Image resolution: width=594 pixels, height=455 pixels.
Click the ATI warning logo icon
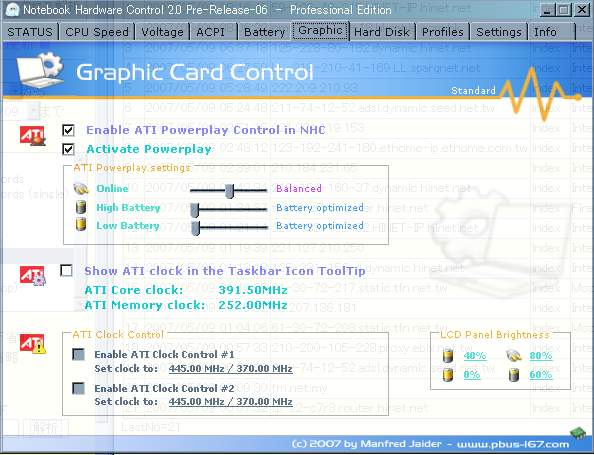[33, 344]
